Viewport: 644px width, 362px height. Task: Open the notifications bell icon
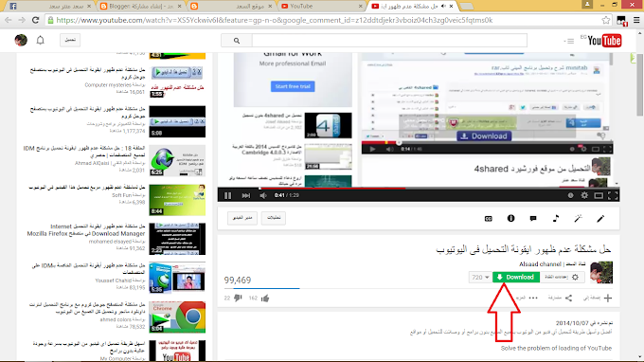tap(40, 40)
